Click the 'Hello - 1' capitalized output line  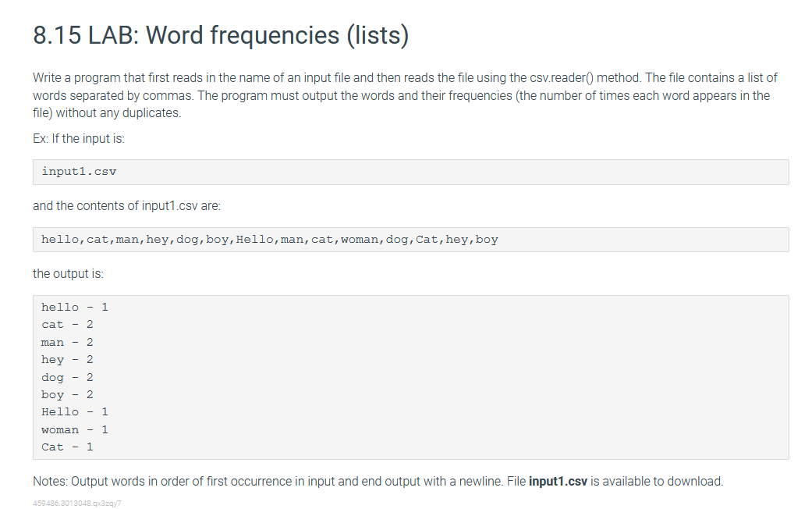(x=75, y=412)
